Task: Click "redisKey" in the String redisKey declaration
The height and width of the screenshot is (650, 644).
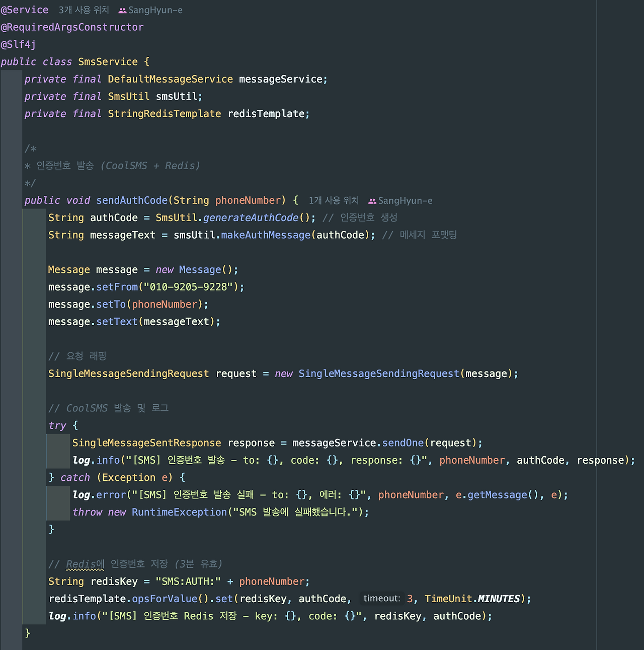Action: pos(114,582)
